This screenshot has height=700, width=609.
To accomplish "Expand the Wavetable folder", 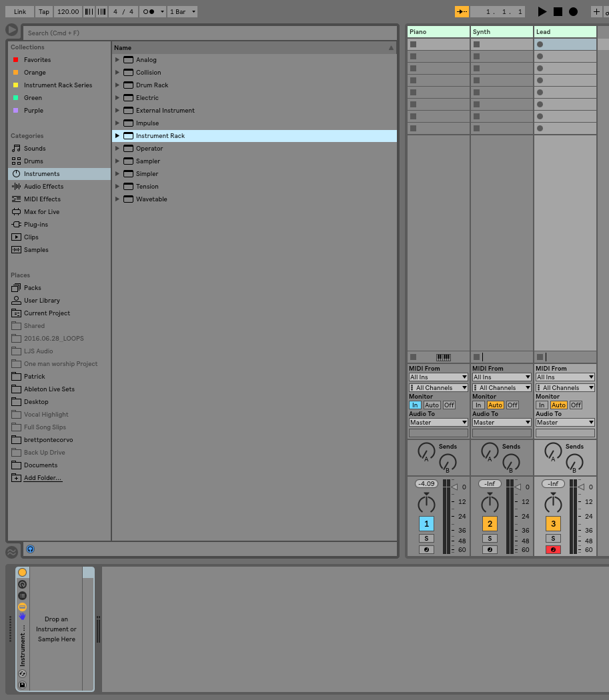I will (x=117, y=199).
